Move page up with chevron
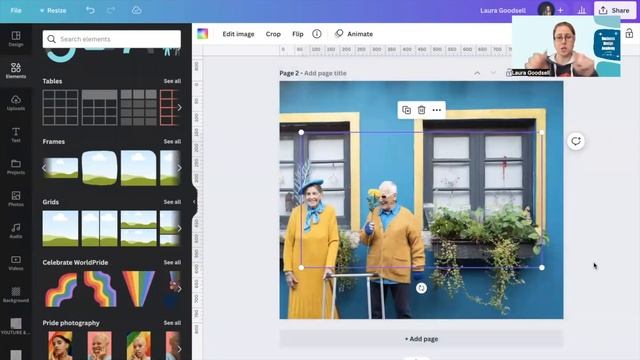This screenshot has height=360, width=640. 477,73
